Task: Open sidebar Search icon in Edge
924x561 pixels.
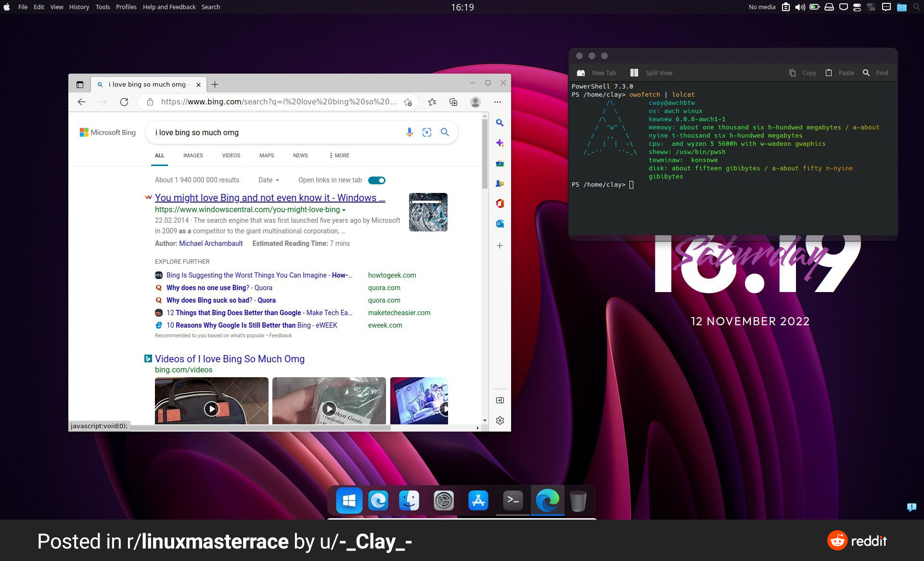Action: [500, 123]
